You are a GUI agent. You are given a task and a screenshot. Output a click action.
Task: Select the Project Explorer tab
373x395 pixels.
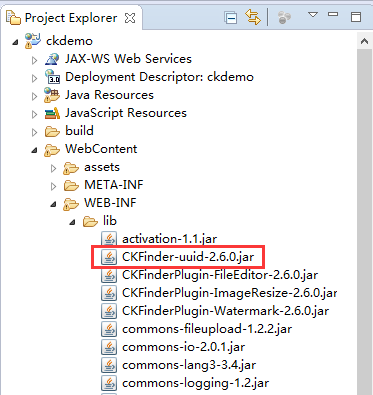point(71,18)
